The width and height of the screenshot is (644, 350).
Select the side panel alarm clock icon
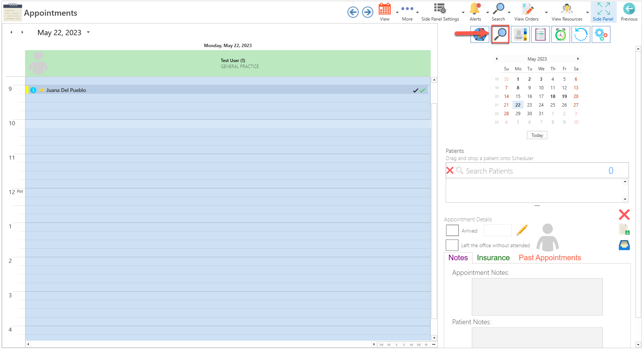(561, 34)
